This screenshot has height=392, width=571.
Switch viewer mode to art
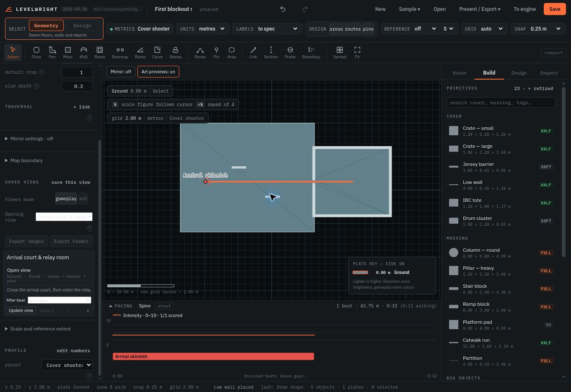83,199
